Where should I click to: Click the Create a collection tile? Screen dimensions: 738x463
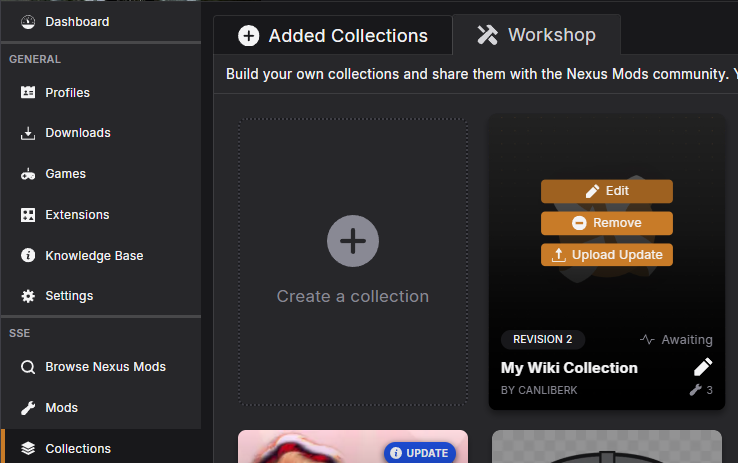[x=353, y=262]
